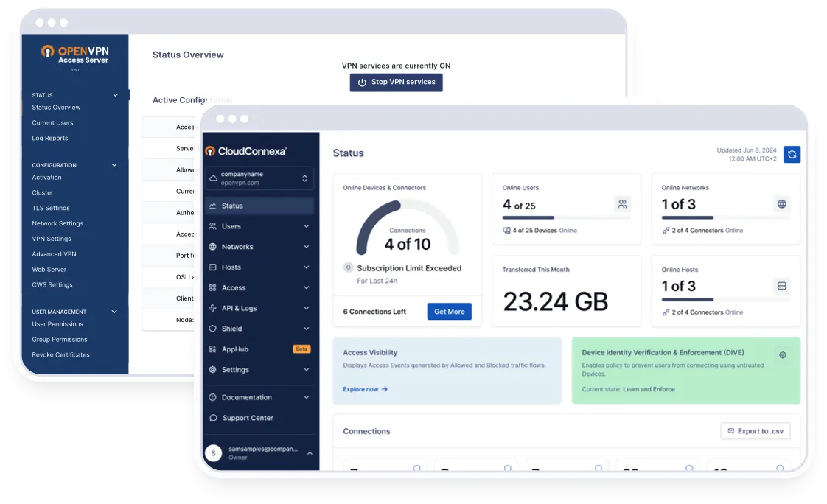Click the Transferred This Month 23.24 GB value
Screen dimensions: 827x504
point(555,301)
